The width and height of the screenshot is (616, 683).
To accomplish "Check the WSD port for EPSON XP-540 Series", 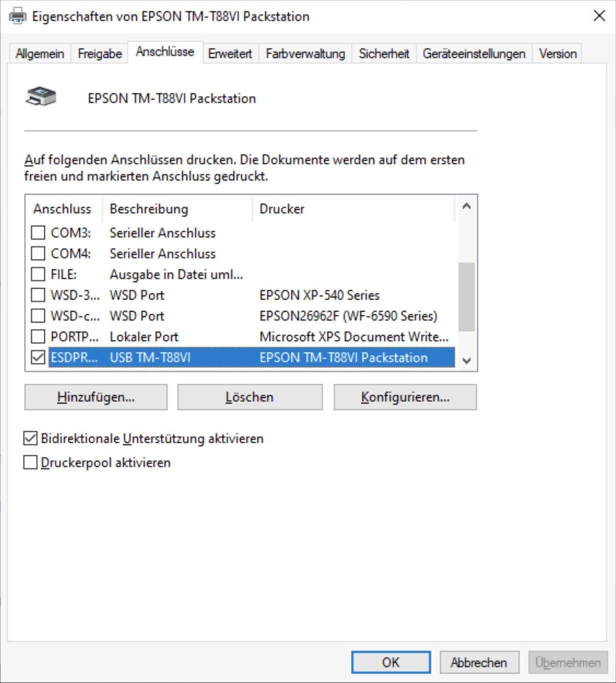I will [x=38, y=295].
